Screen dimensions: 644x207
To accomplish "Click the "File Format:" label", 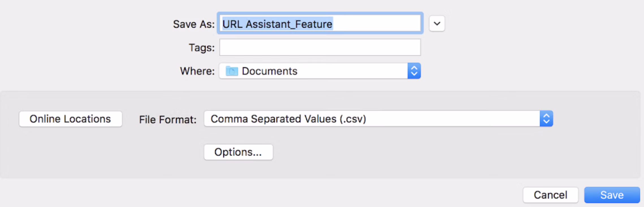I will [x=168, y=120].
